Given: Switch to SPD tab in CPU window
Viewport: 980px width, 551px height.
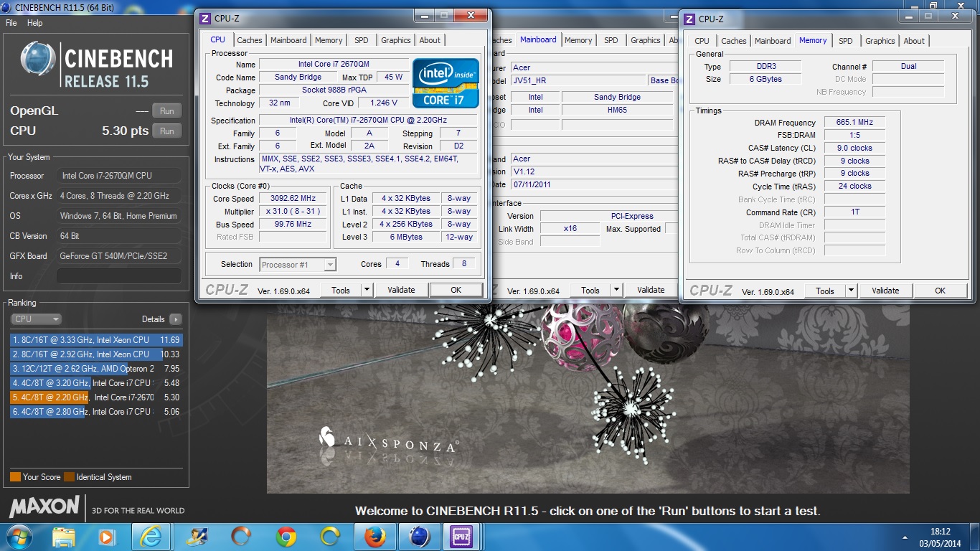Looking at the screenshot, I should (362, 40).
